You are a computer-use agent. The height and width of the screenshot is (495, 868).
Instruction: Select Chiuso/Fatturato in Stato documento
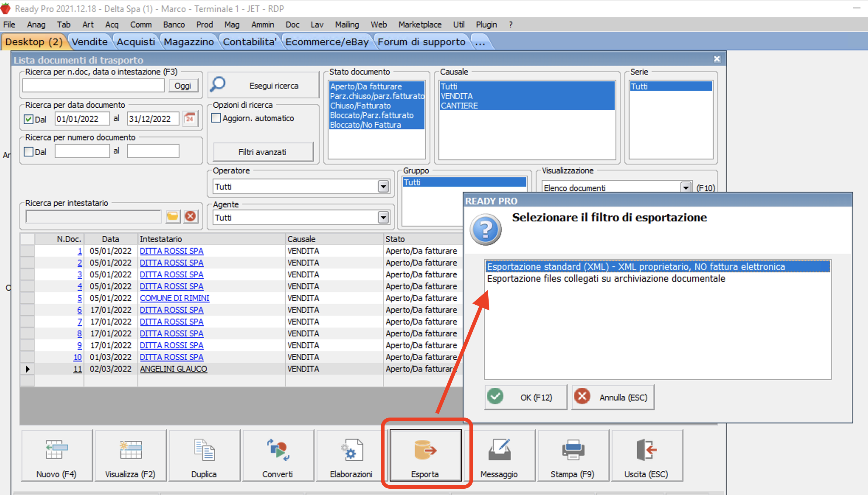click(376, 105)
